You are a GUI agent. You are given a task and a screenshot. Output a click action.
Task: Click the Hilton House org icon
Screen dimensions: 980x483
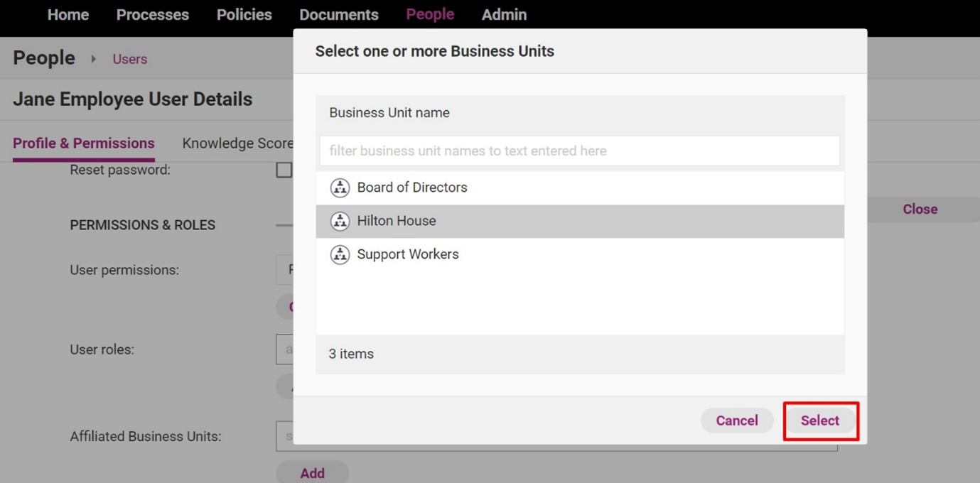point(340,221)
